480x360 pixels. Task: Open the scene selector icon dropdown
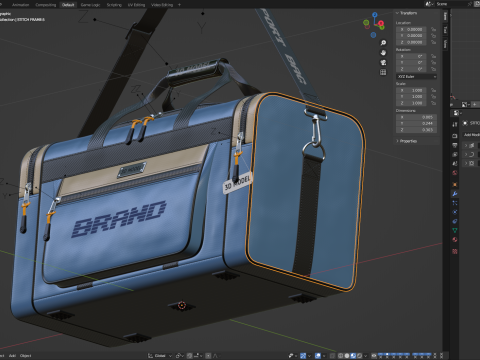click(429, 4)
